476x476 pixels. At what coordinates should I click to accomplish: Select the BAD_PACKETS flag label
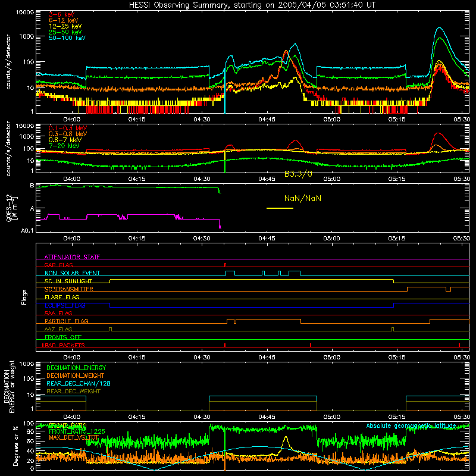(64, 345)
